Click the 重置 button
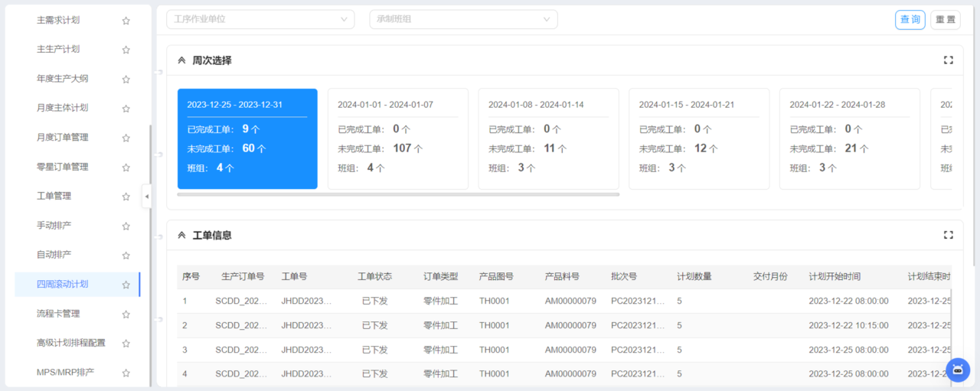 point(946,20)
